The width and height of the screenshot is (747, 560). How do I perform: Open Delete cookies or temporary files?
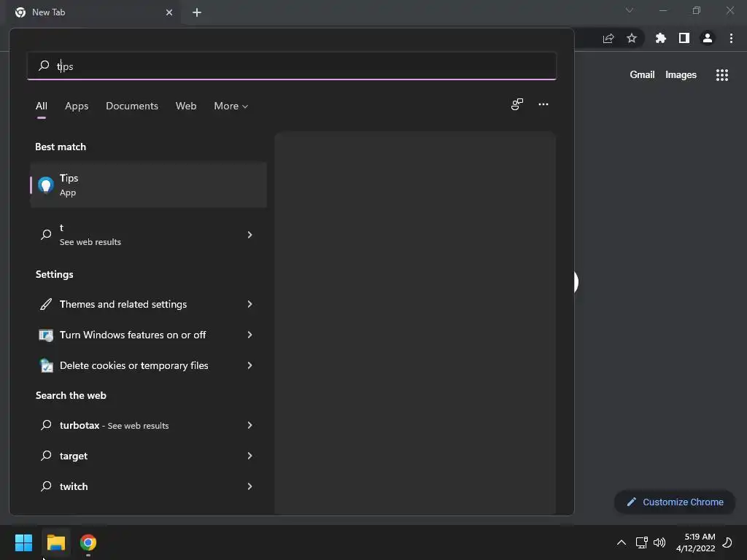coord(149,365)
